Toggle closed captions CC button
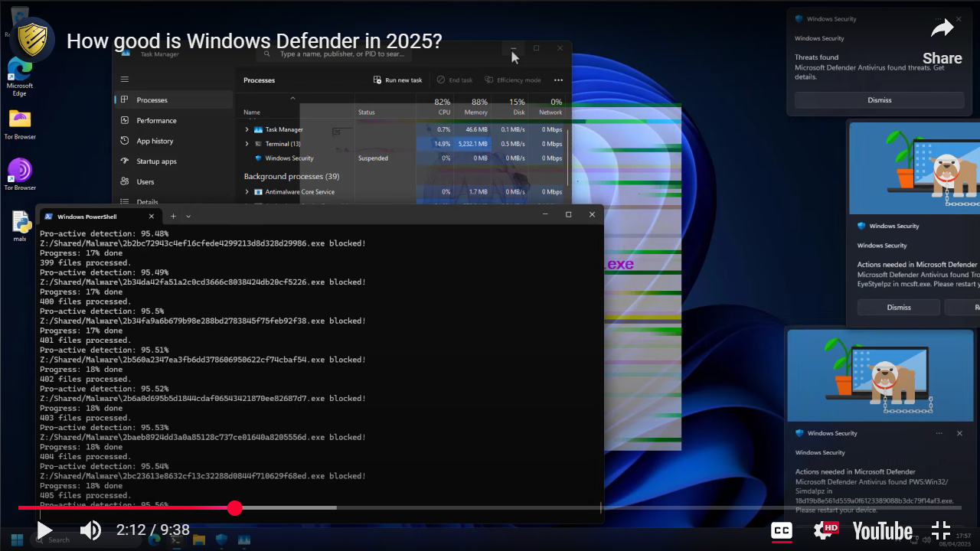Viewport: 980px width, 551px height. (781, 530)
